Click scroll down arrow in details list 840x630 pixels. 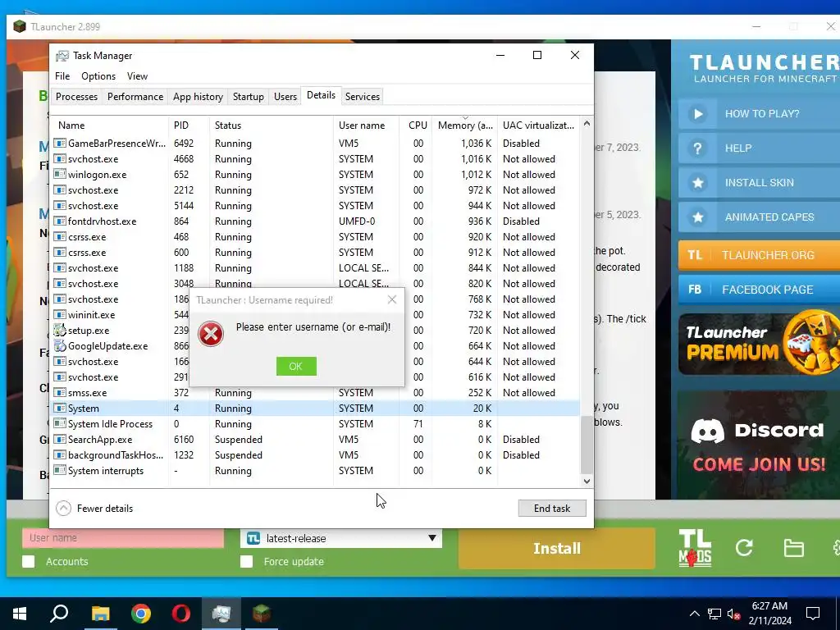587,481
